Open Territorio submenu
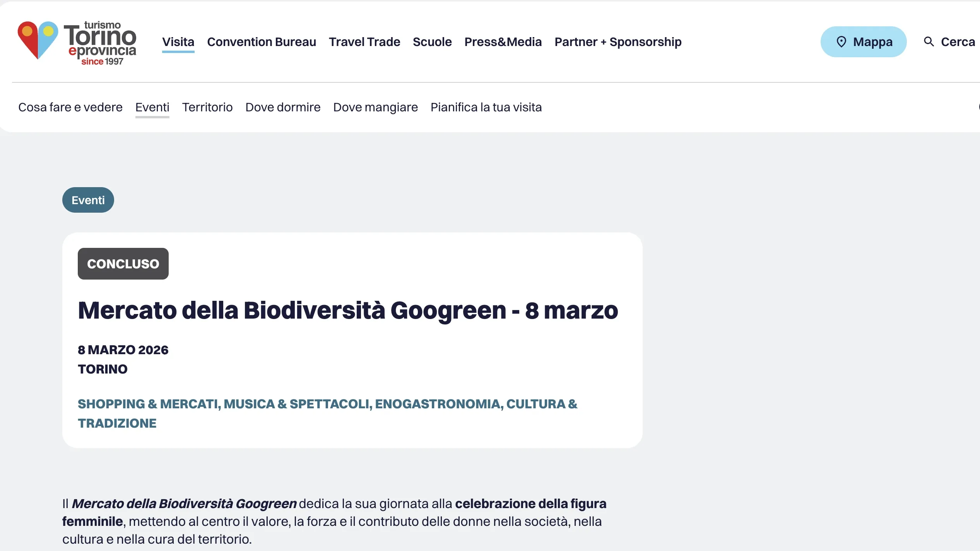The height and width of the screenshot is (551, 980). 207,107
